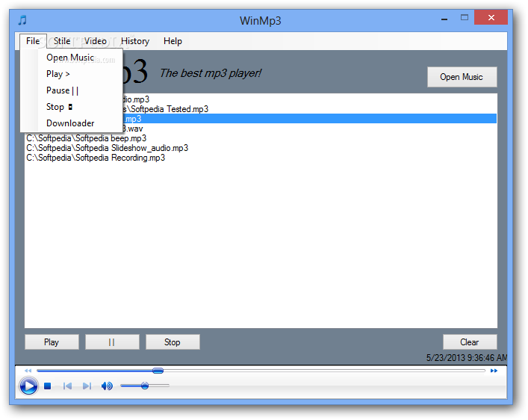Maximize the WinMp3 window
This screenshot has width=528, height=420.
465,17
